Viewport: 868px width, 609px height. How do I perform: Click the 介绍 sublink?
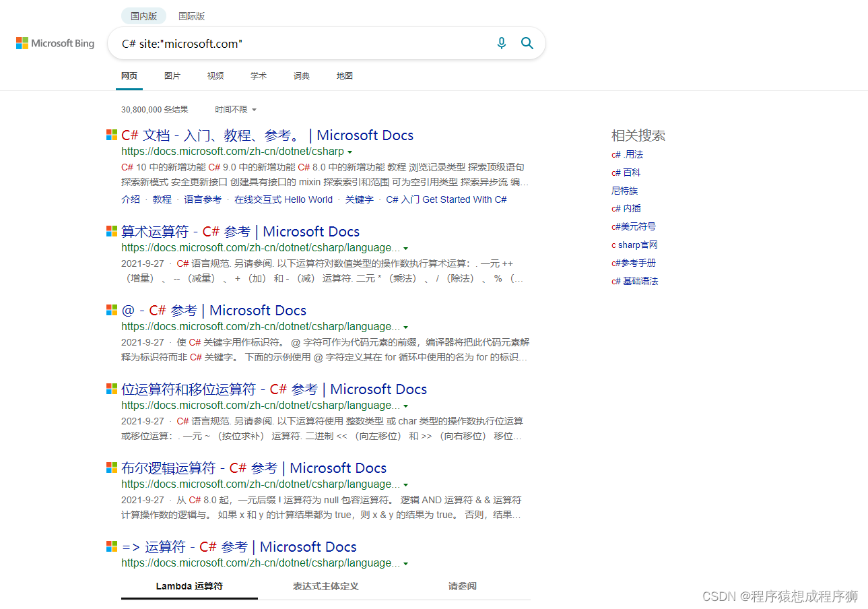click(131, 199)
